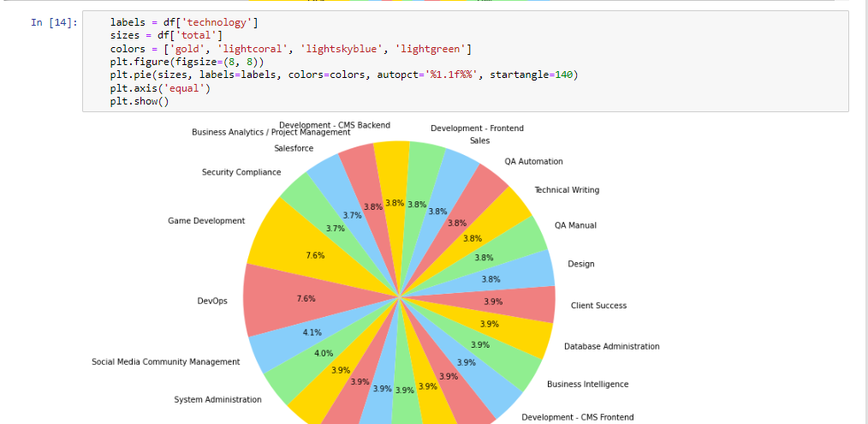
Task: Click the colors list code line
Action: tap(291, 49)
